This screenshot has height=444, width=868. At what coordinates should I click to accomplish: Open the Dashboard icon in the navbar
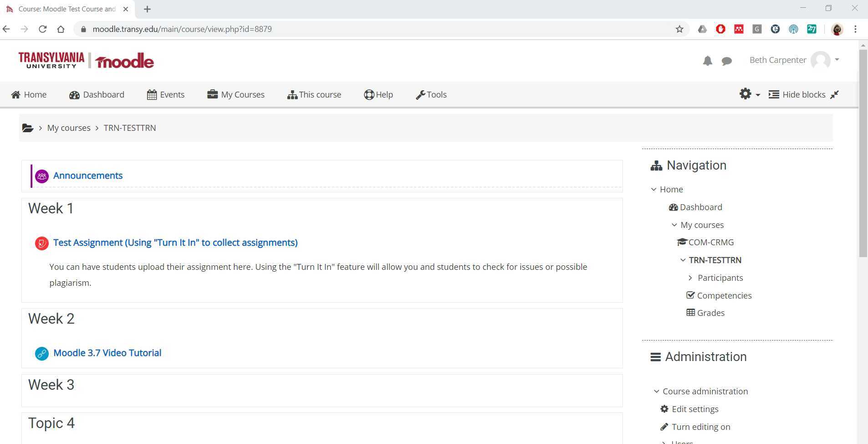(75, 95)
